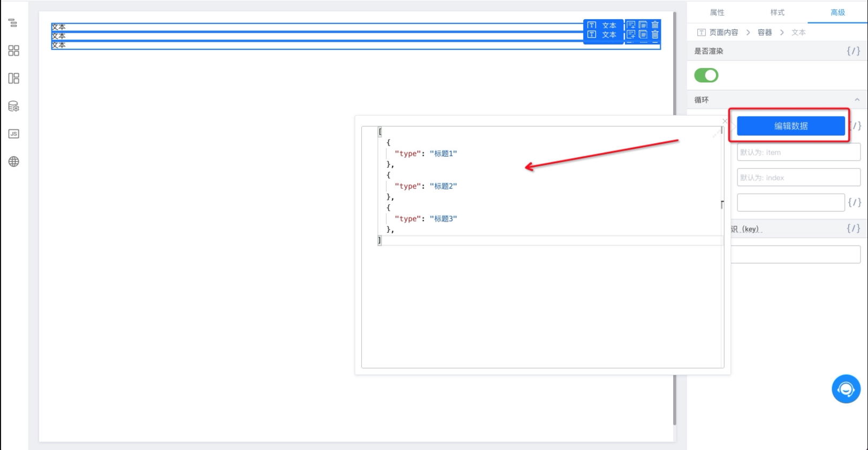Image resolution: width=868 pixels, height=450 pixels.
Task: Focus the 默认为: index input field
Action: tap(798, 178)
